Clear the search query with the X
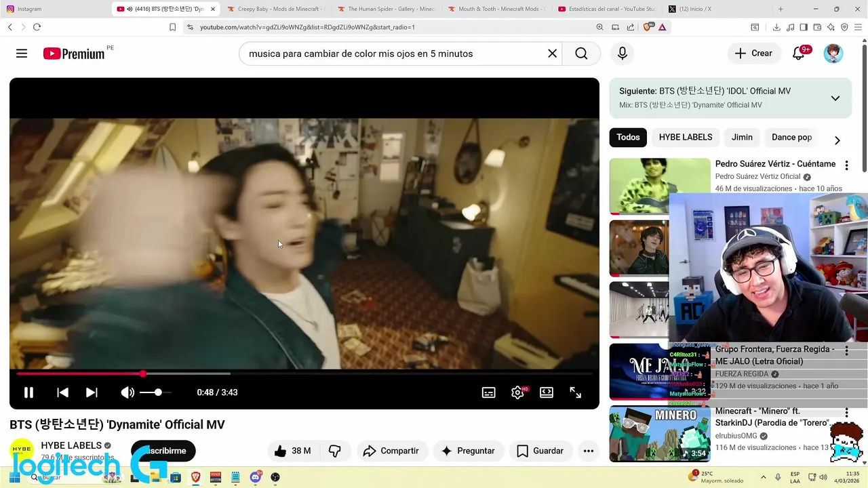This screenshot has width=868, height=488. [x=552, y=54]
